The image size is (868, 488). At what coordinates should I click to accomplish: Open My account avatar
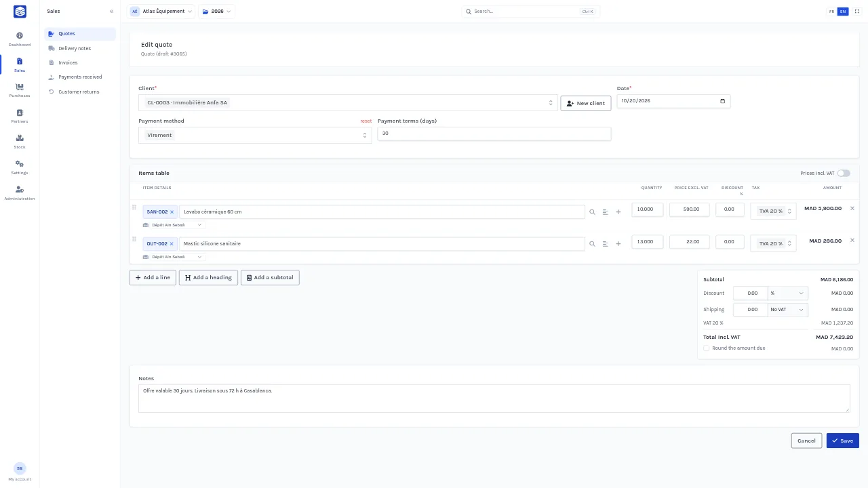[20, 468]
